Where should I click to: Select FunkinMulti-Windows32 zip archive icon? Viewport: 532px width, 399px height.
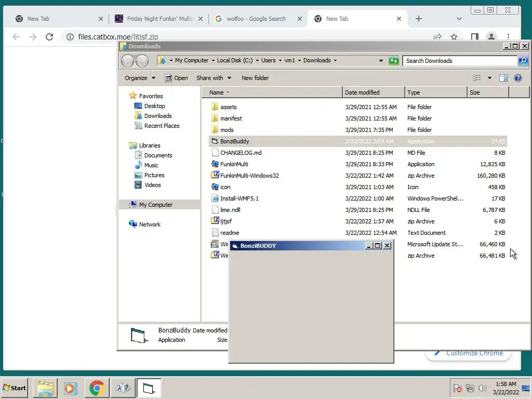click(x=215, y=176)
